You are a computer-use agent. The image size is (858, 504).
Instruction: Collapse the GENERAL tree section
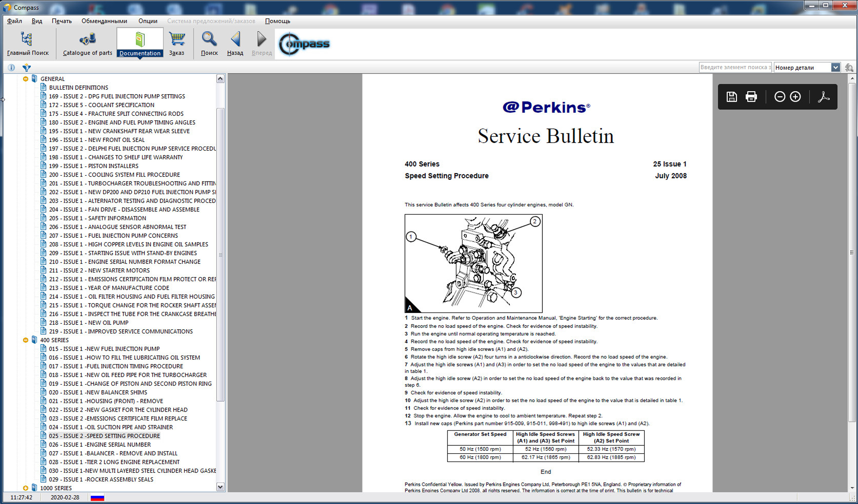pyautogui.click(x=25, y=79)
